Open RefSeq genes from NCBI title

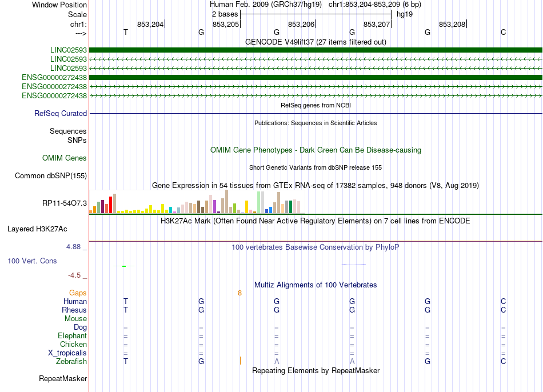[x=316, y=105]
